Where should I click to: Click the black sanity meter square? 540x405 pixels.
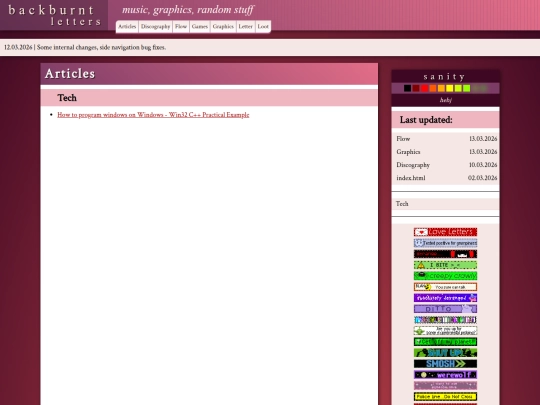(x=407, y=88)
